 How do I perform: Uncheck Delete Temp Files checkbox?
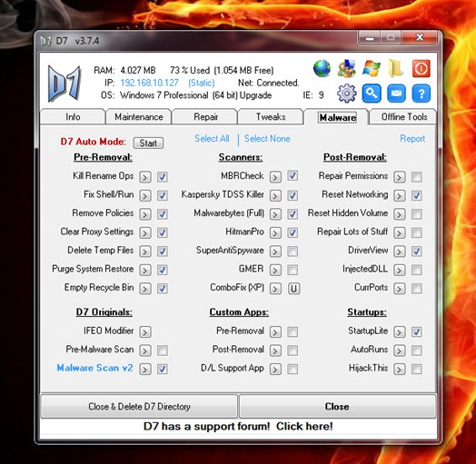click(163, 252)
